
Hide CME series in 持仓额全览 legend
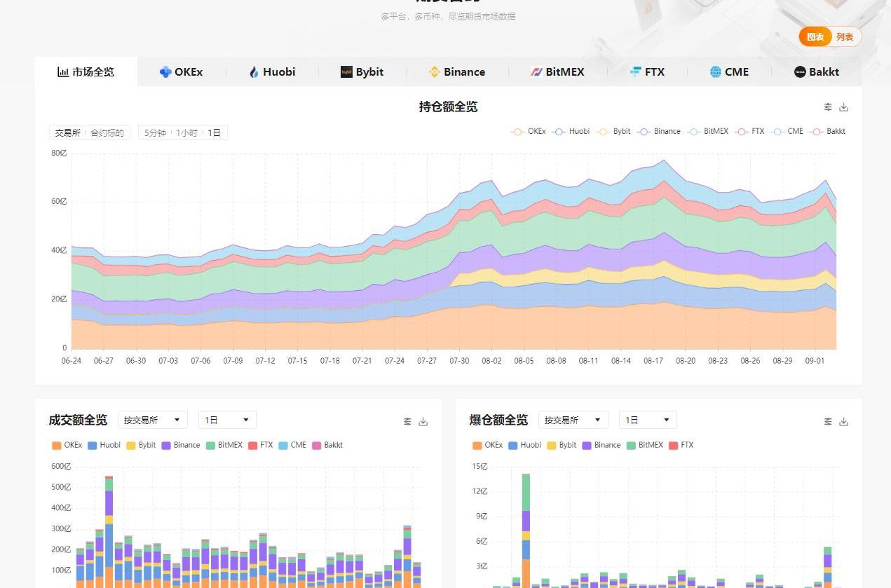tap(787, 131)
